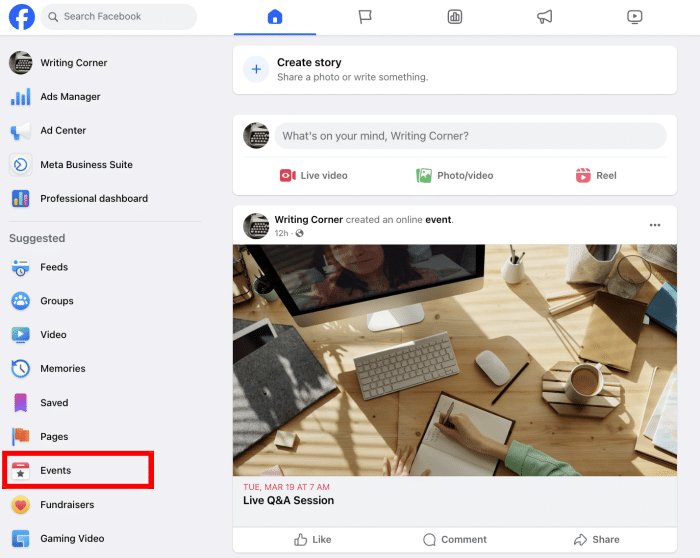Screen dimensions: 700x558
Task: Open the Feeds icon
Action: (21, 267)
